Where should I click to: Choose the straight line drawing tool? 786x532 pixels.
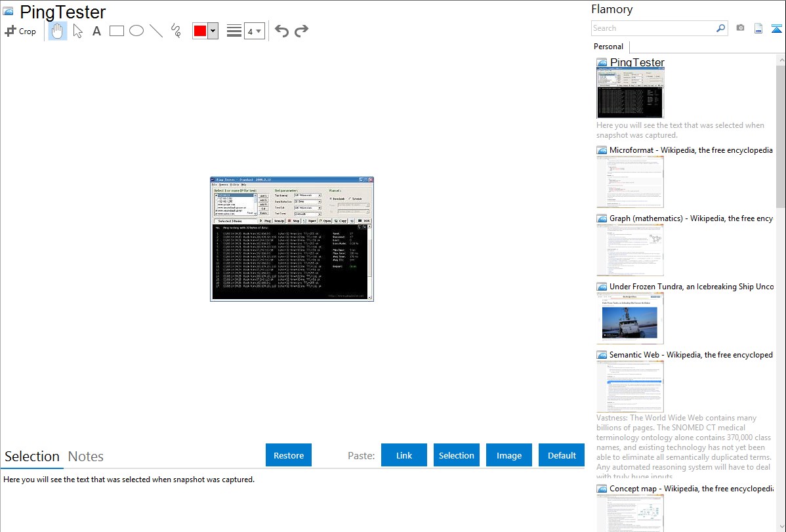click(x=156, y=31)
